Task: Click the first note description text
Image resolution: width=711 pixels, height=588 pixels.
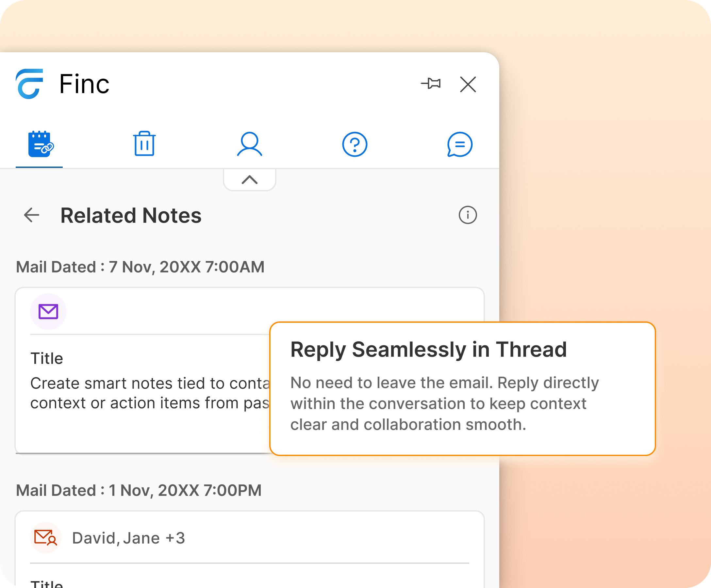Action: (150, 393)
